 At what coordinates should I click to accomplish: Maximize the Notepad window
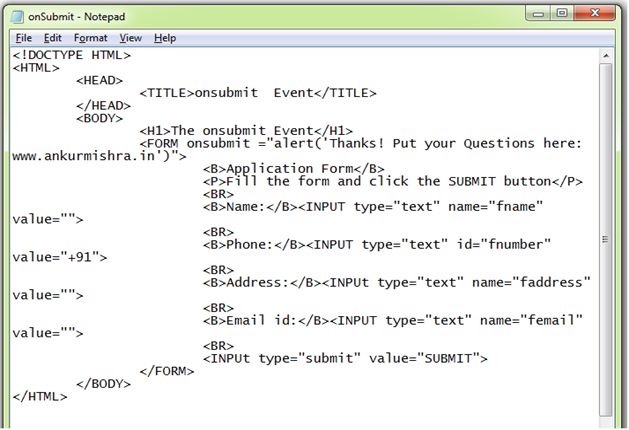(562, 13)
